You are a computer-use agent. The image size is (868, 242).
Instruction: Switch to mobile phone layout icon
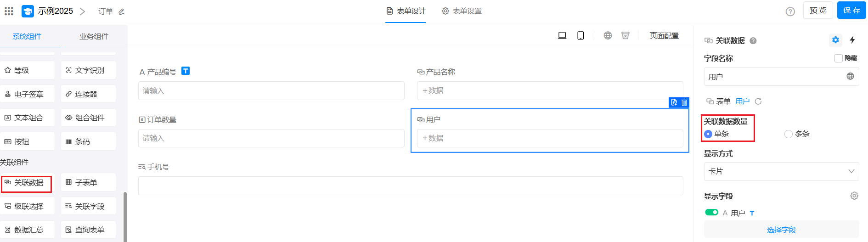(x=581, y=35)
